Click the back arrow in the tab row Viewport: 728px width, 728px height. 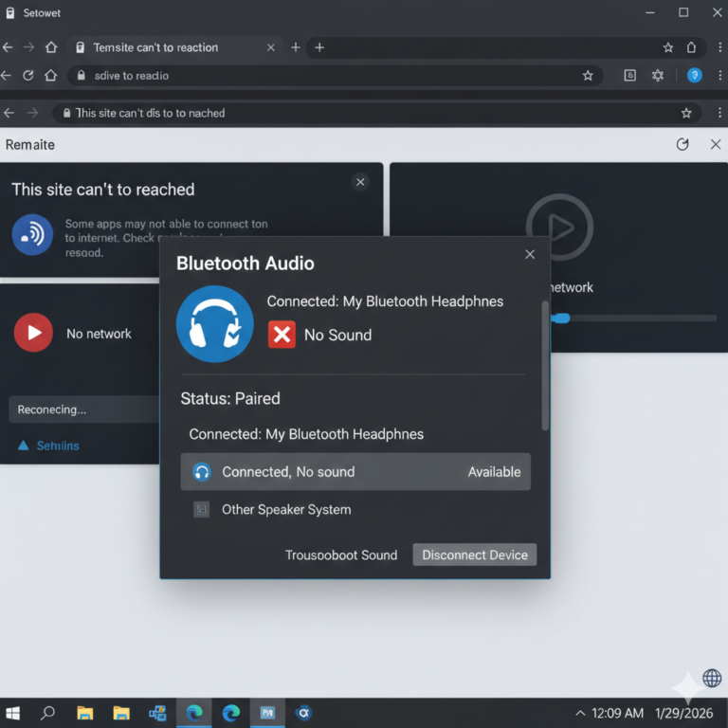coord(8,47)
